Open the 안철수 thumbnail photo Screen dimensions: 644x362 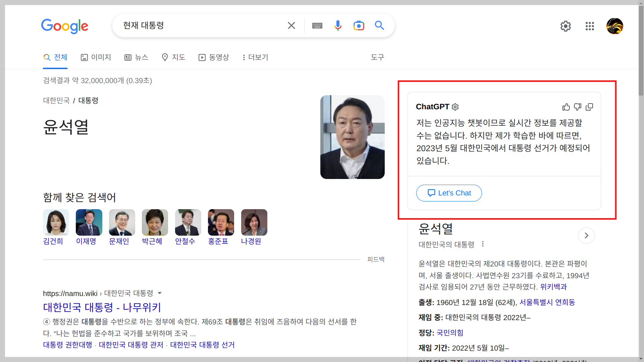pyautogui.click(x=188, y=223)
